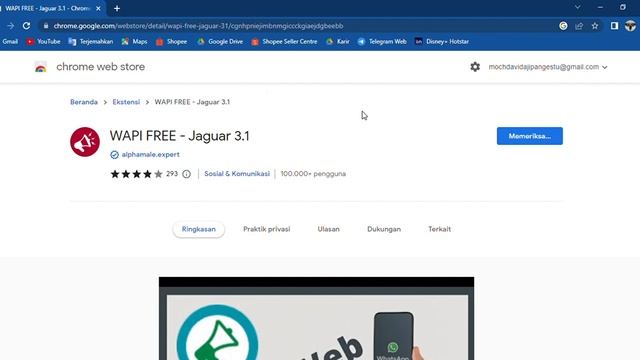
Task: Open Gmail bookmark
Action: [10, 42]
